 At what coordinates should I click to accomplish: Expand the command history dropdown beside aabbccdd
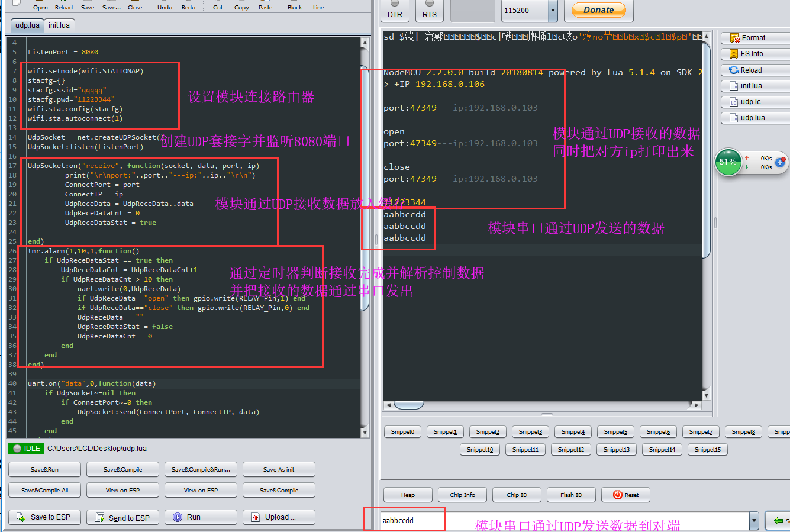click(754, 521)
